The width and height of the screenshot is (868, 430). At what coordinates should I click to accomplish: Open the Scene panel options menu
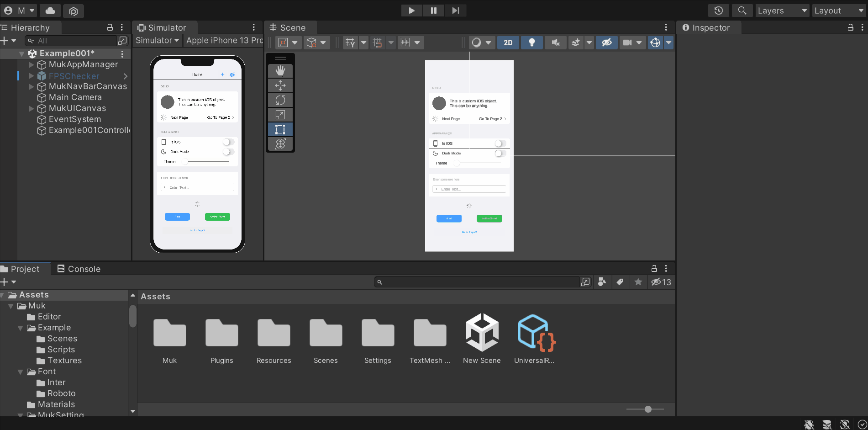pyautogui.click(x=666, y=27)
